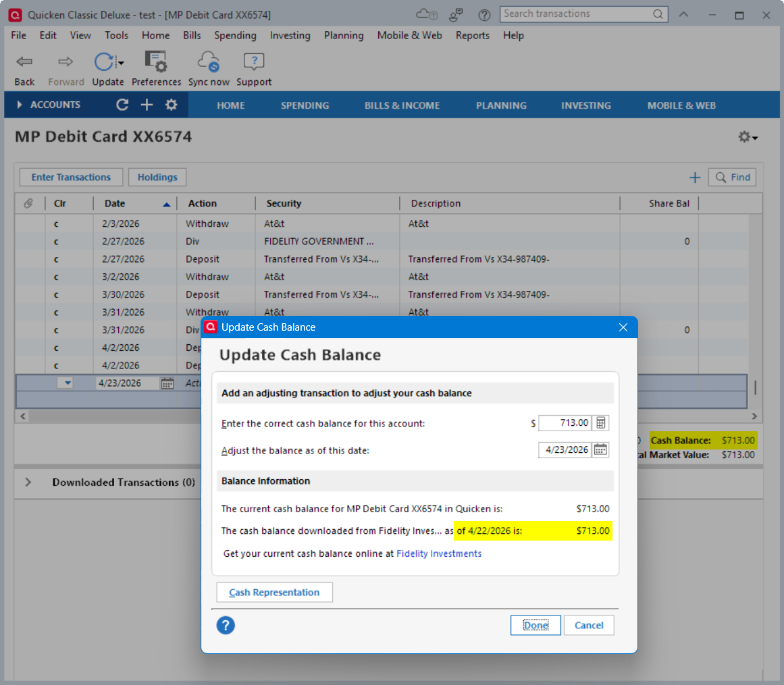The image size is (784, 685).
Task: Open the Tools menu
Action: 116,36
